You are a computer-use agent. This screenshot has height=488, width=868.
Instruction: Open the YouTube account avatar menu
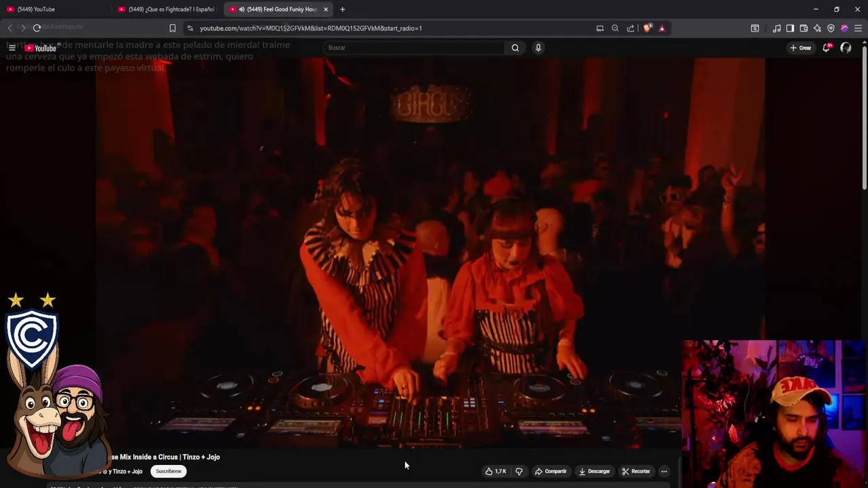pos(846,47)
